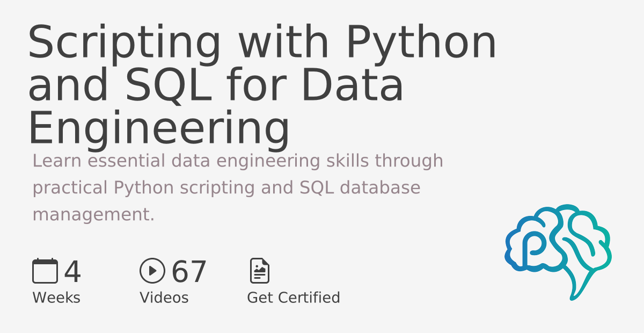Select the "Get Certified" label
Screen dimensions: 644x333
point(293,298)
